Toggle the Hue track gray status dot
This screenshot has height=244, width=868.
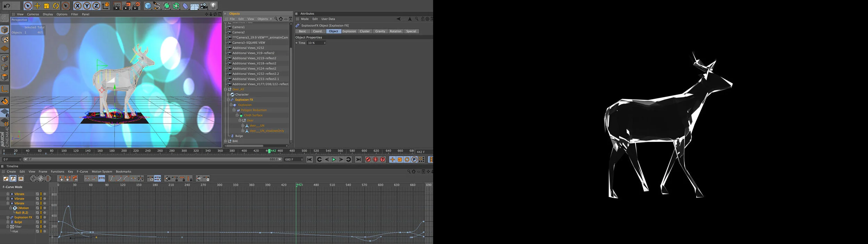[45, 231]
